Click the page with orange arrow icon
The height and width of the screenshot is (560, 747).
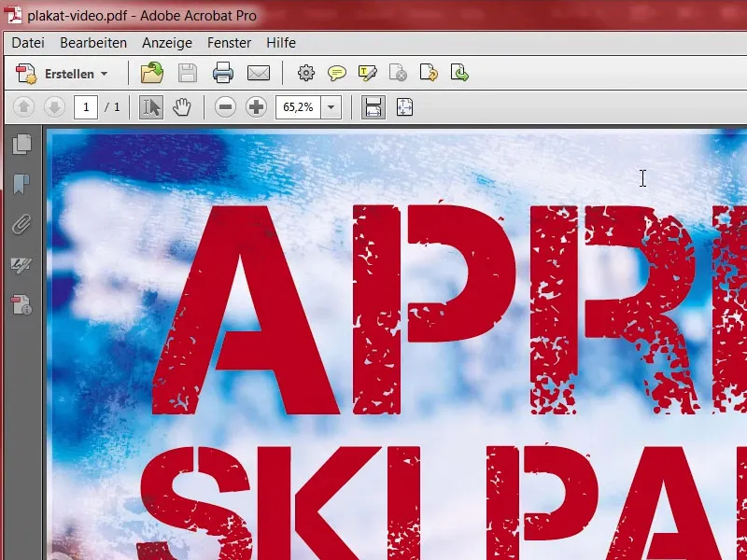429,74
